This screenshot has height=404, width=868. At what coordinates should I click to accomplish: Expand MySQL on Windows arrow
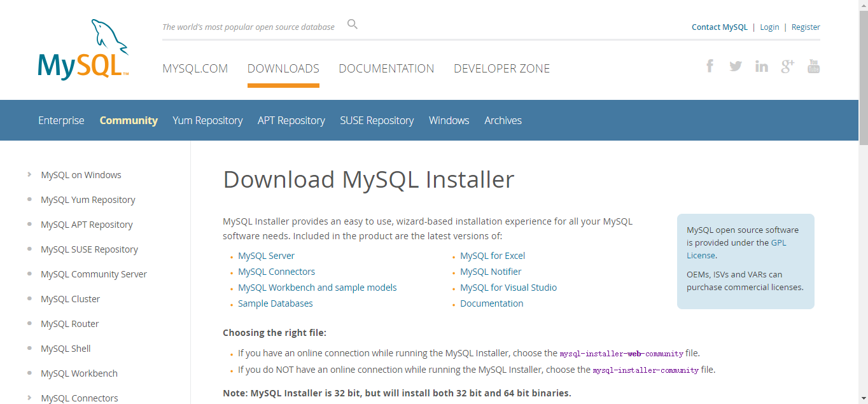coord(29,174)
